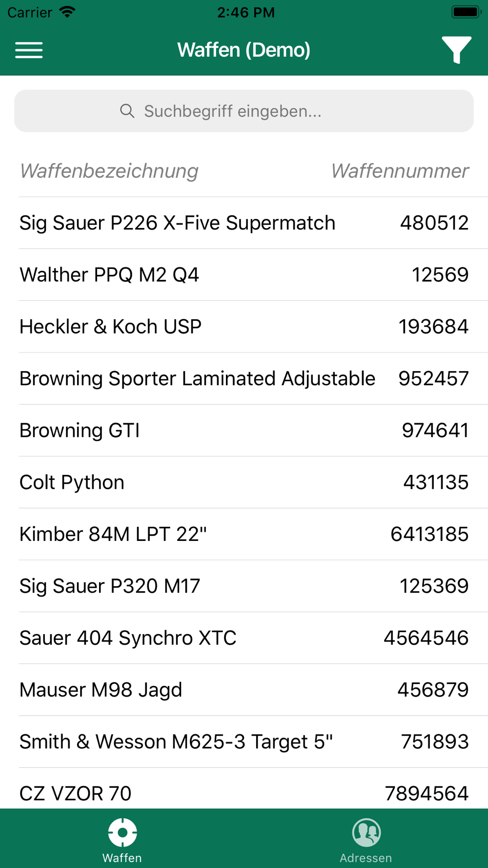
Task: Select the Waffen crosshair tab icon
Action: (x=122, y=832)
